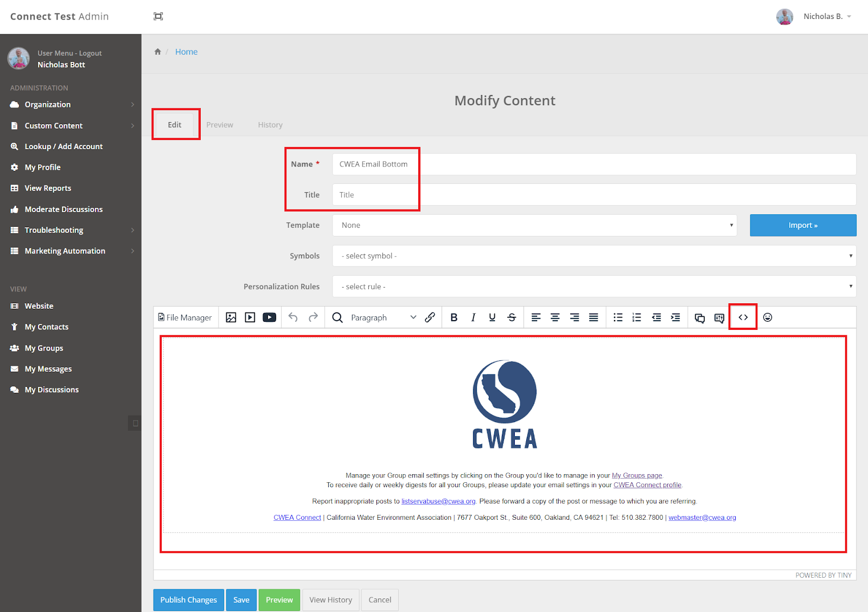Undo the last edit
The height and width of the screenshot is (612, 868).
(293, 317)
